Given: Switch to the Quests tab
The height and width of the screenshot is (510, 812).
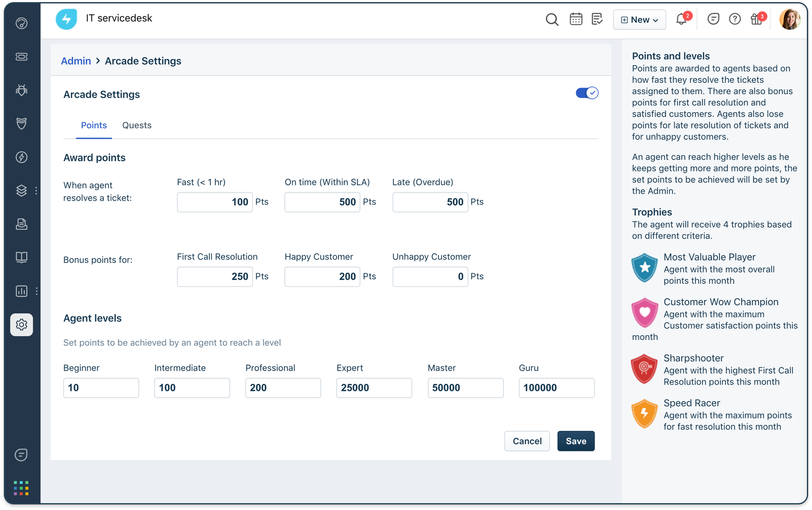Looking at the screenshot, I should click(137, 125).
